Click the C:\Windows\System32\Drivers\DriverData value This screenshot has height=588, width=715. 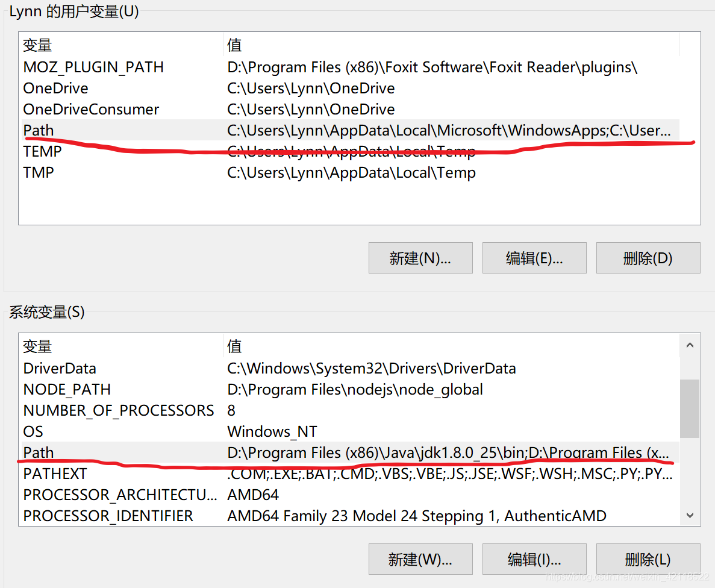click(371, 368)
